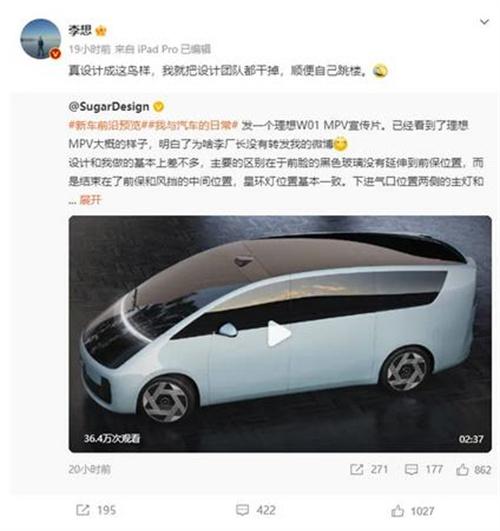Expand the full quoted post text 展开

pos(90,200)
